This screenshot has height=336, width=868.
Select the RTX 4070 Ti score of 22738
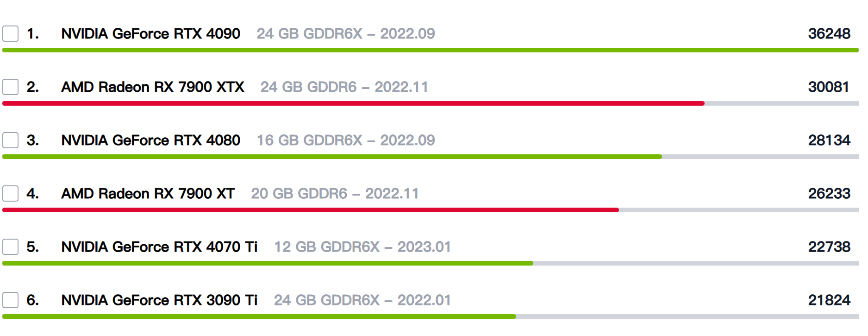pyautogui.click(x=829, y=247)
